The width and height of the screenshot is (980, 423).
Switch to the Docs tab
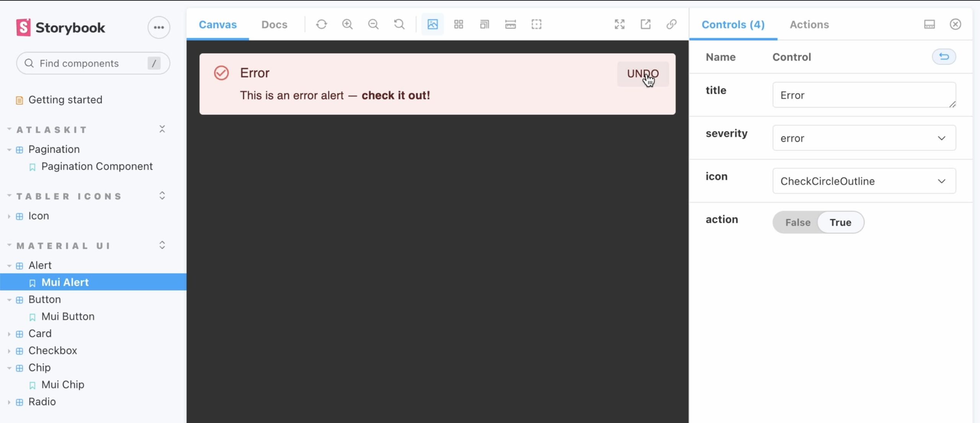point(274,24)
